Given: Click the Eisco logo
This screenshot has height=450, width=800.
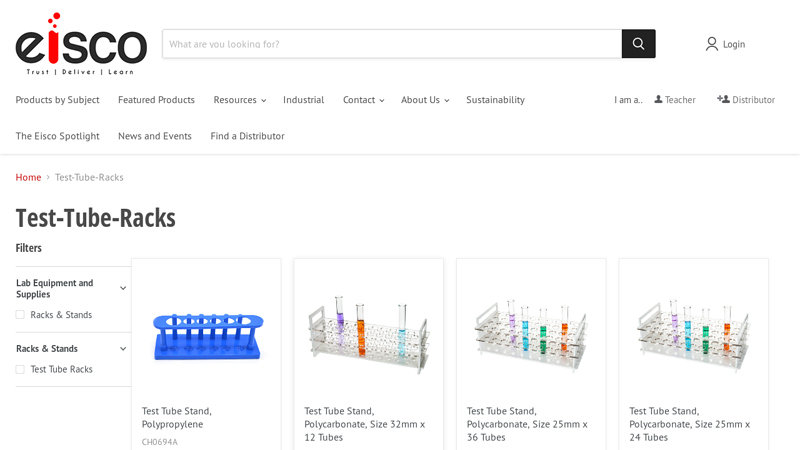Looking at the screenshot, I should point(81,44).
